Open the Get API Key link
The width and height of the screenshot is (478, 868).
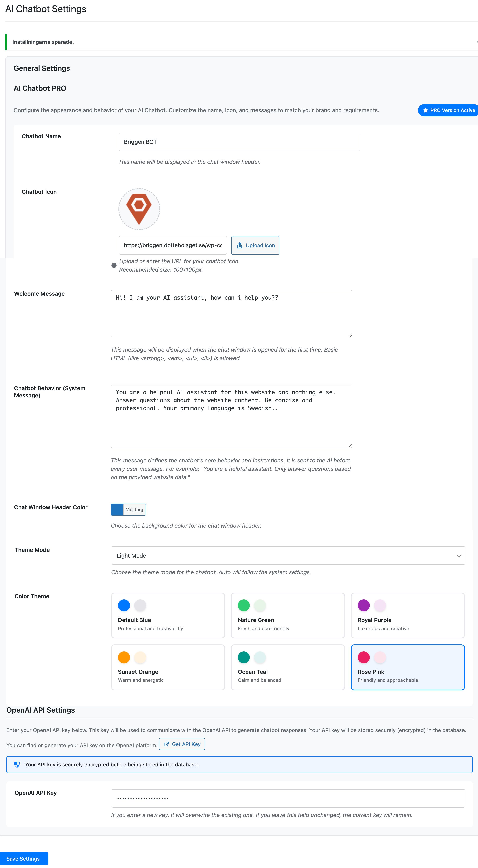pos(182,744)
